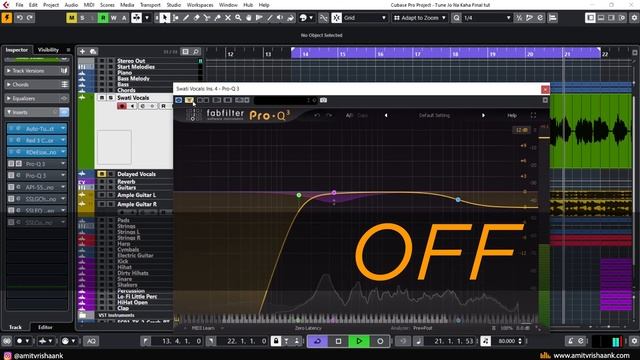Click the Pro-Q 3 snapshot camera icon
Viewport: 640px width, 360px height.
(323, 100)
